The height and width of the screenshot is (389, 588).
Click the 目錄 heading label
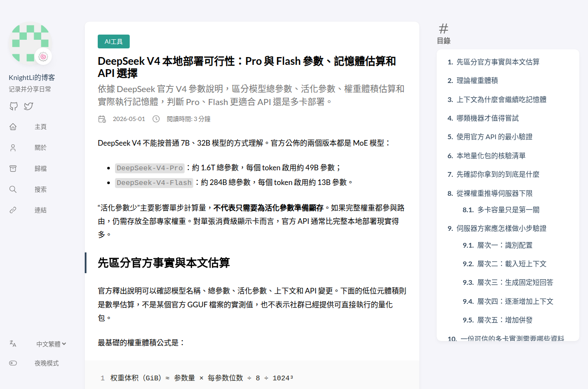tap(444, 41)
